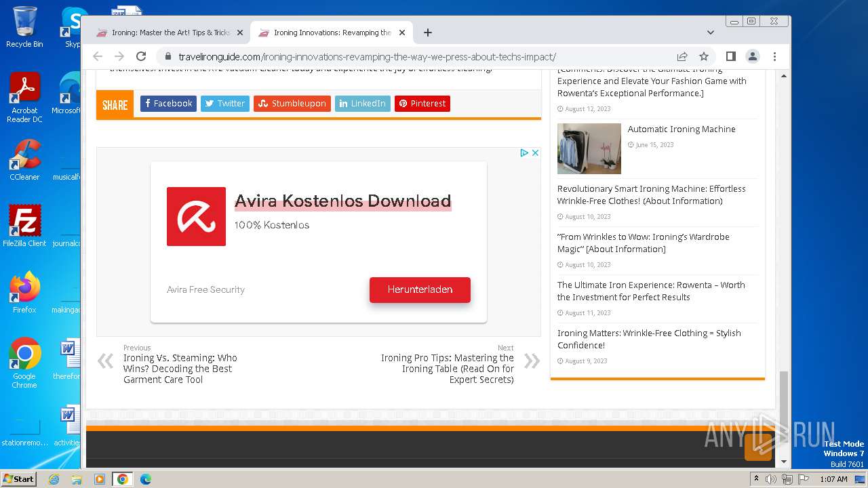Open Internet Explorer from the taskbar
Viewport: 868px width, 488px height.
(x=54, y=479)
